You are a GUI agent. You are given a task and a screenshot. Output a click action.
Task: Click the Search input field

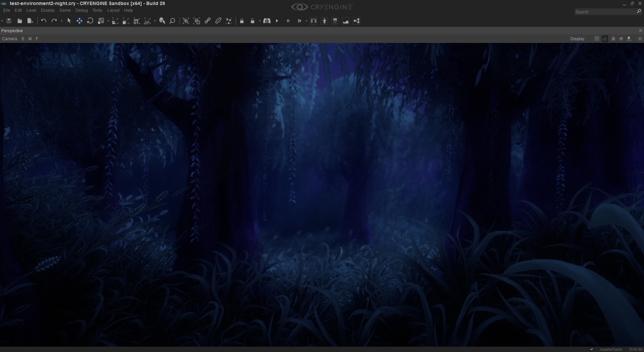point(605,12)
